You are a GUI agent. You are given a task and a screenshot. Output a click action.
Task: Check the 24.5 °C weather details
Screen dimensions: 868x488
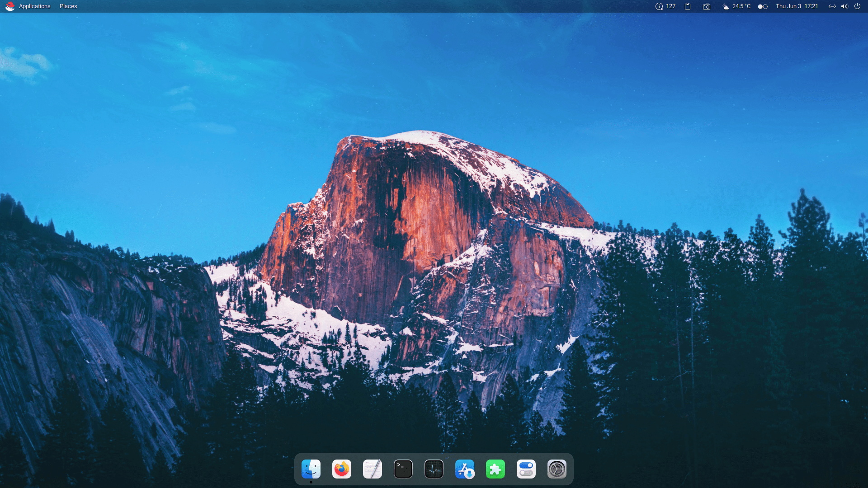[736, 6]
